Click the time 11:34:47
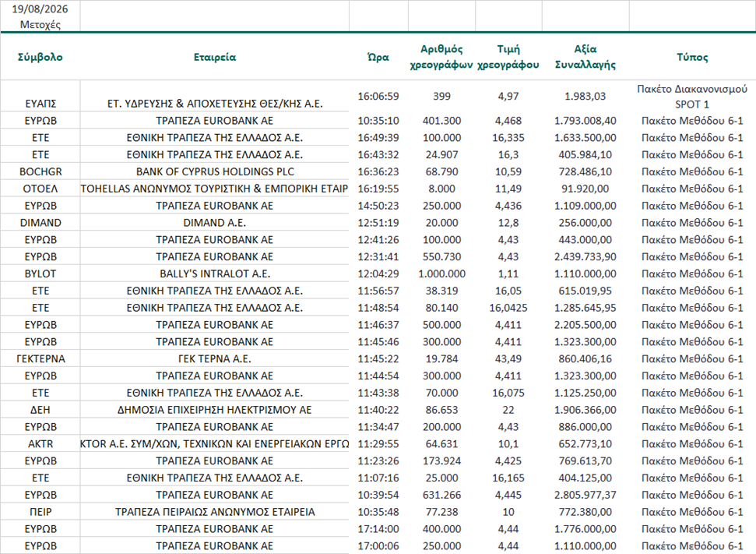The image size is (756, 554). point(378,427)
